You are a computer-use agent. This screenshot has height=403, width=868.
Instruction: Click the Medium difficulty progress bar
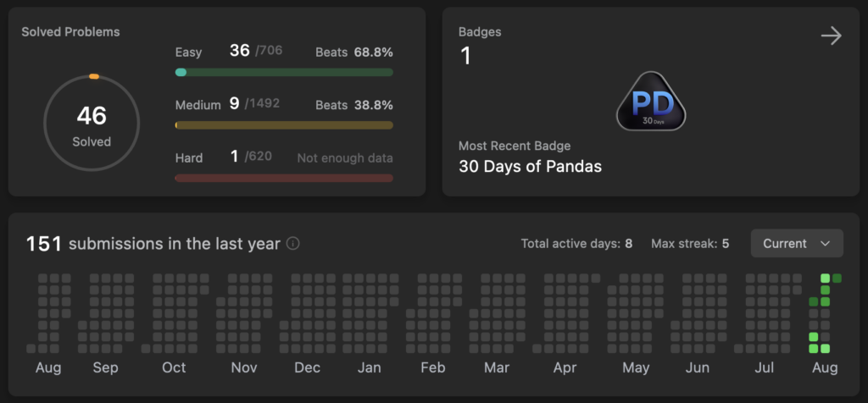click(x=284, y=125)
